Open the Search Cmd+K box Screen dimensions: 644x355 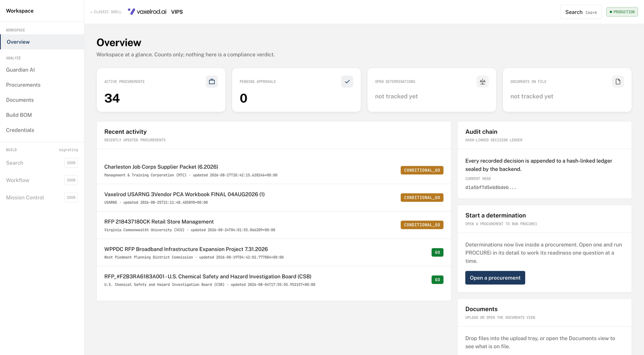581,12
